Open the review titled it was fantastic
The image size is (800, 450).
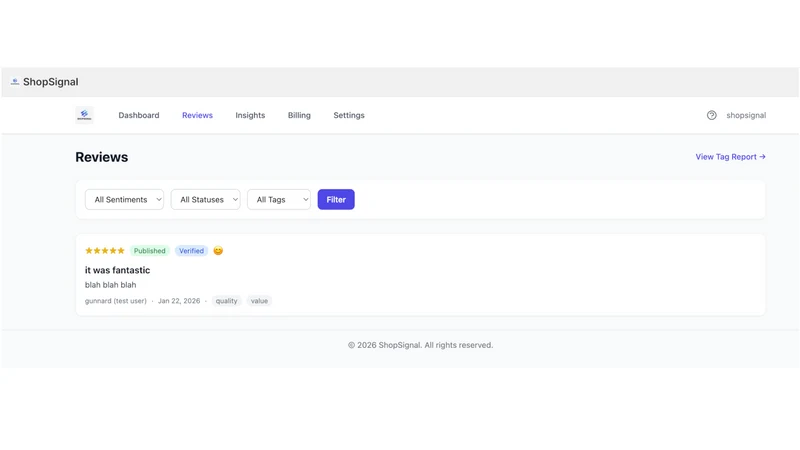click(x=117, y=270)
